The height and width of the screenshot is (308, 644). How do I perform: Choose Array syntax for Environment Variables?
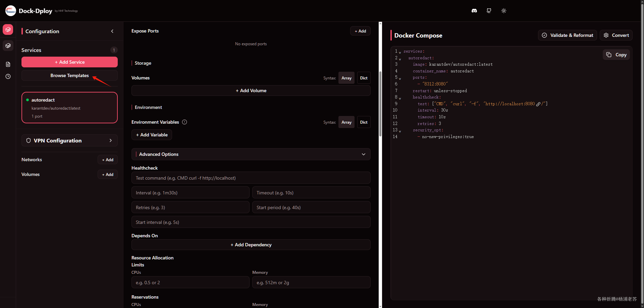click(346, 122)
